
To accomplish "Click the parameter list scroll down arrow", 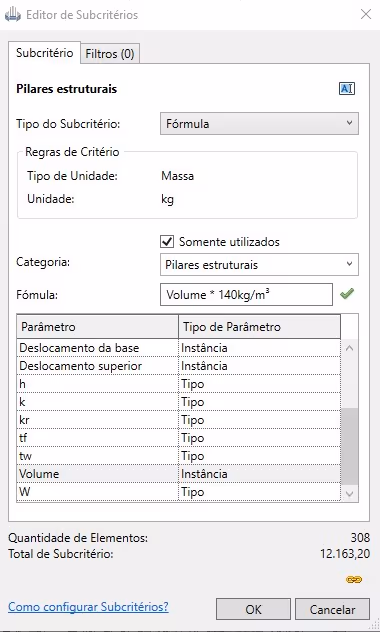I will pyautogui.click(x=349, y=493).
